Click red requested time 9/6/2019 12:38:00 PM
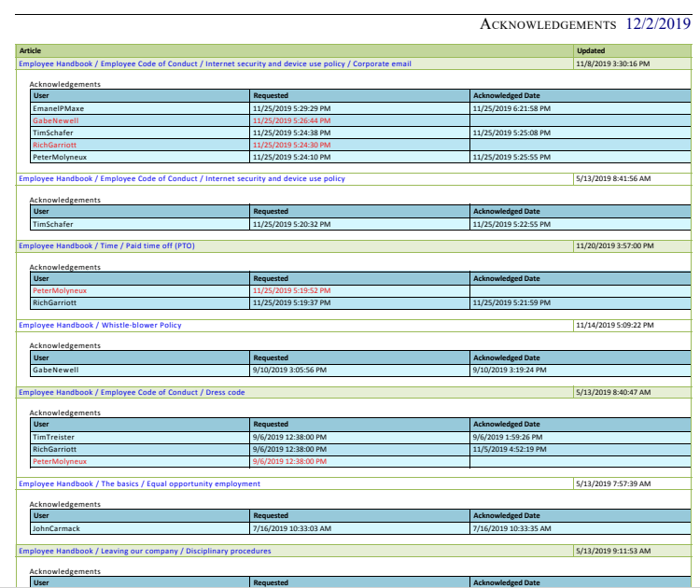Image resolution: width=700 pixels, height=588 pixels. (x=289, y=462)
